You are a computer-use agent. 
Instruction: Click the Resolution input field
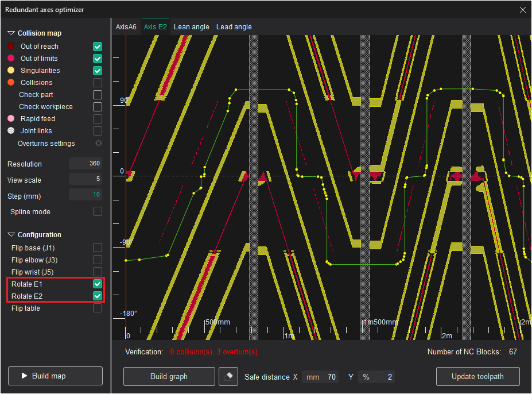click(x=86, y=164)
